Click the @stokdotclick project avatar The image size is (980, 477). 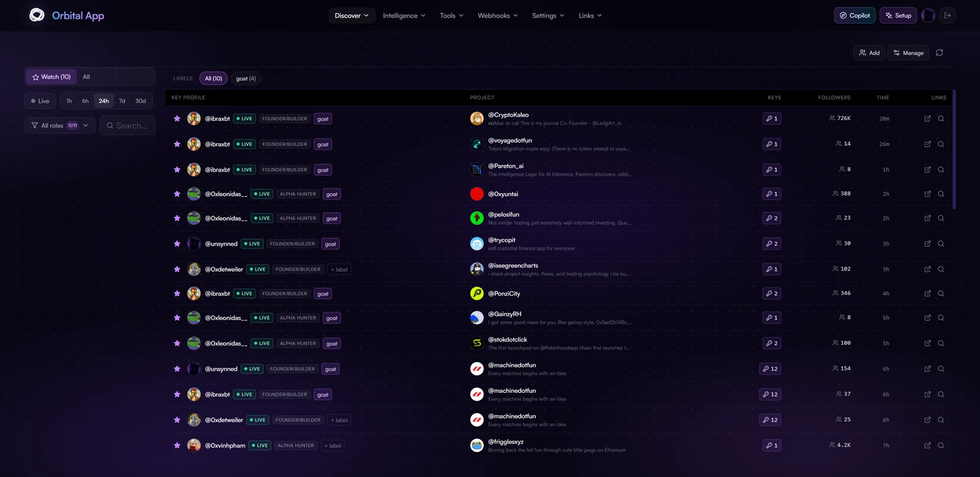pyautogui.click(x=477, y=343)
